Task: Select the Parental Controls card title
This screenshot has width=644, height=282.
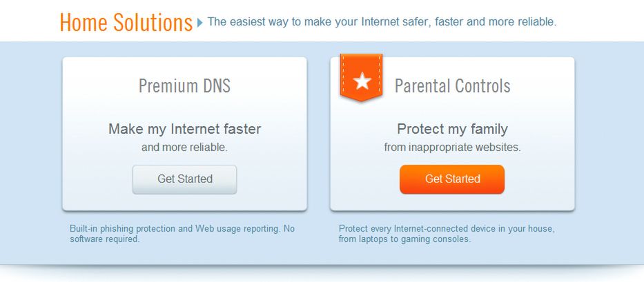Action: pyautogui.click(x=452, y=86)
